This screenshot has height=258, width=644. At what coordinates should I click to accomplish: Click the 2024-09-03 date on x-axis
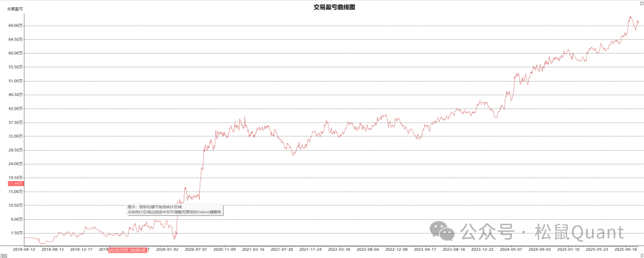(x=540, y=250)
